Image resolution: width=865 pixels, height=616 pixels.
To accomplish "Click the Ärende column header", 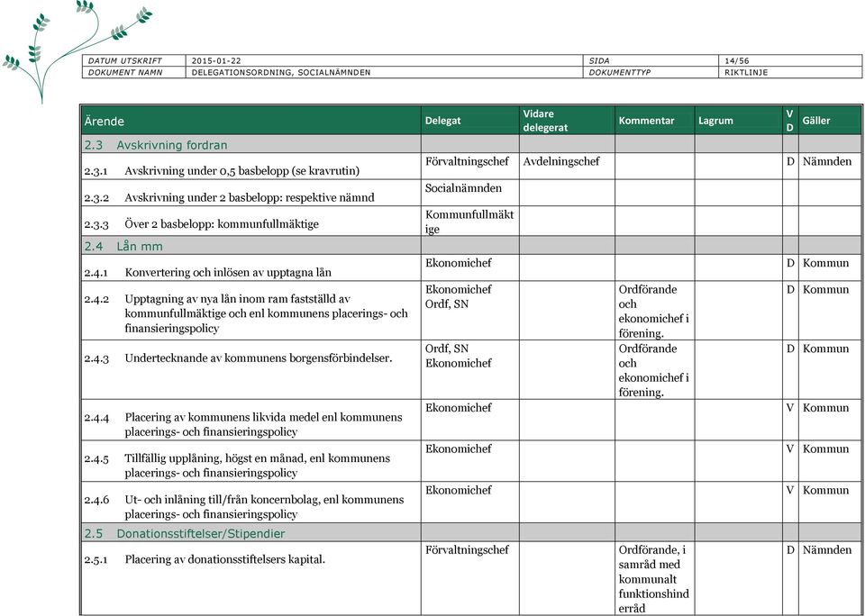I will click(105, 122).
